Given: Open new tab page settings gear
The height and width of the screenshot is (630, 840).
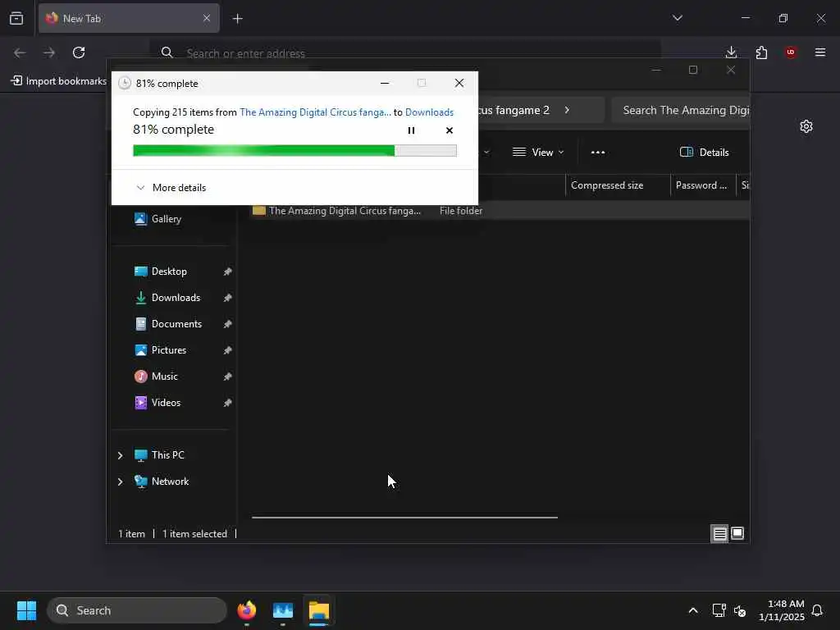Looking at the screenshot, I should (x=806, y=126).
